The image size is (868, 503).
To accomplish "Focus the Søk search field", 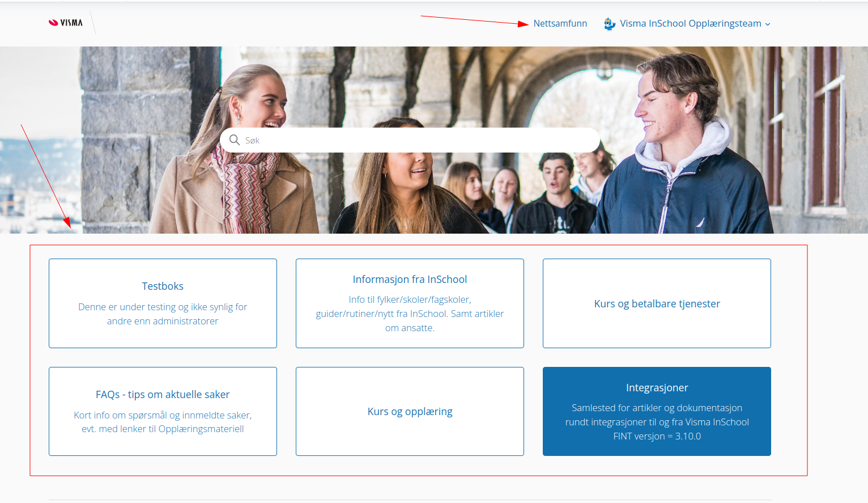I will 410,140.
